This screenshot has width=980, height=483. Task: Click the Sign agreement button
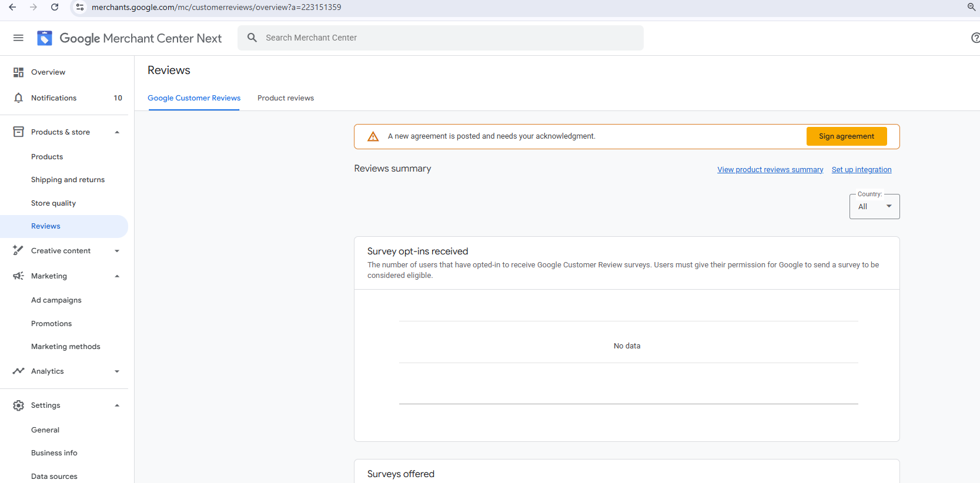pos(847,136)
